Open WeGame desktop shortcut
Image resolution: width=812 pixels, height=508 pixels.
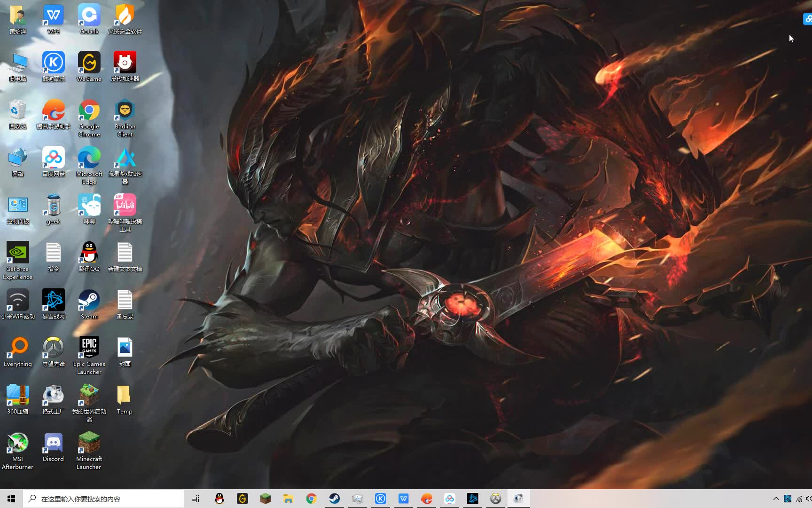89,67
